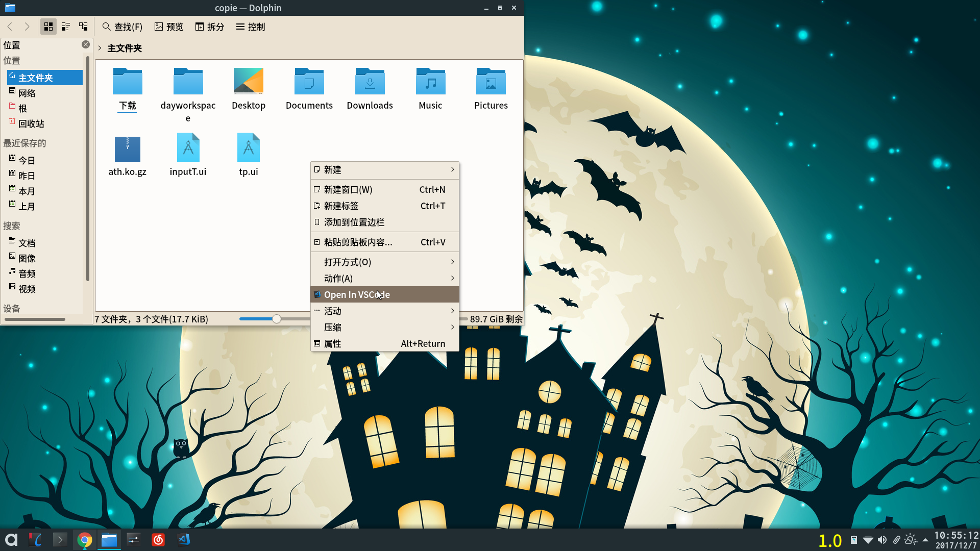This screenshot has height=551, width=980.
Task: Switch to compact view mode
Action: click(x=66, y=27)
